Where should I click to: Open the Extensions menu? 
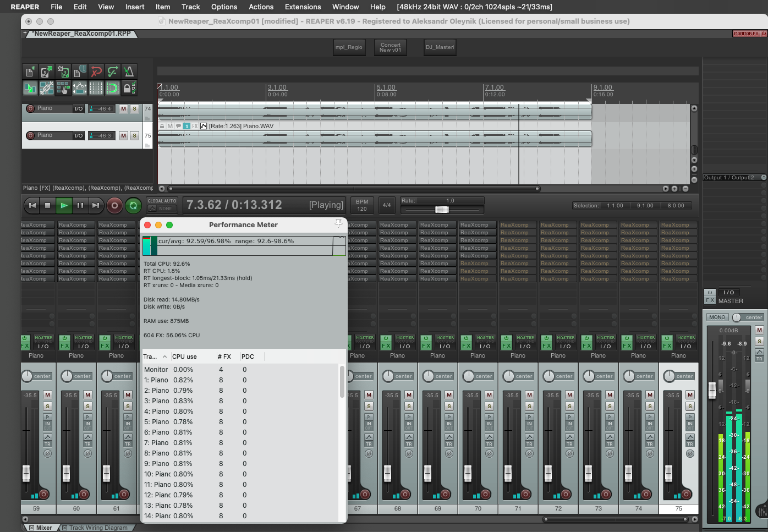click(303, 7)
